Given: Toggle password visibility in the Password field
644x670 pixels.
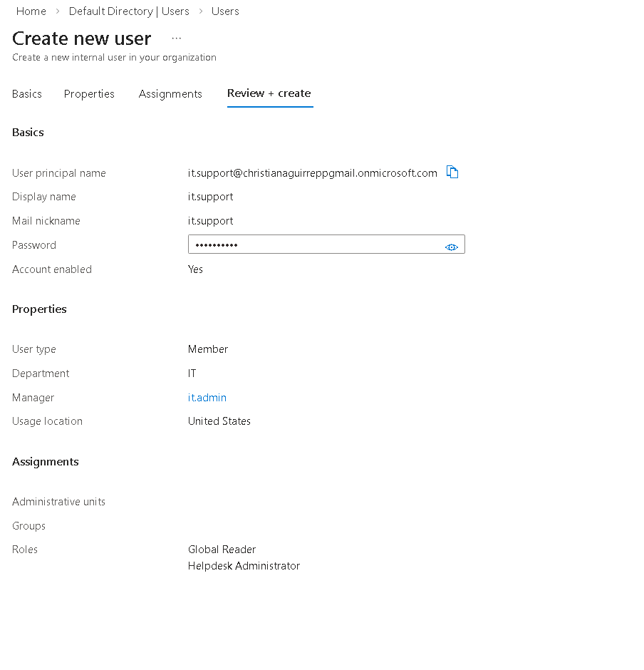Looking at the screenshot, I should point(452,247).
